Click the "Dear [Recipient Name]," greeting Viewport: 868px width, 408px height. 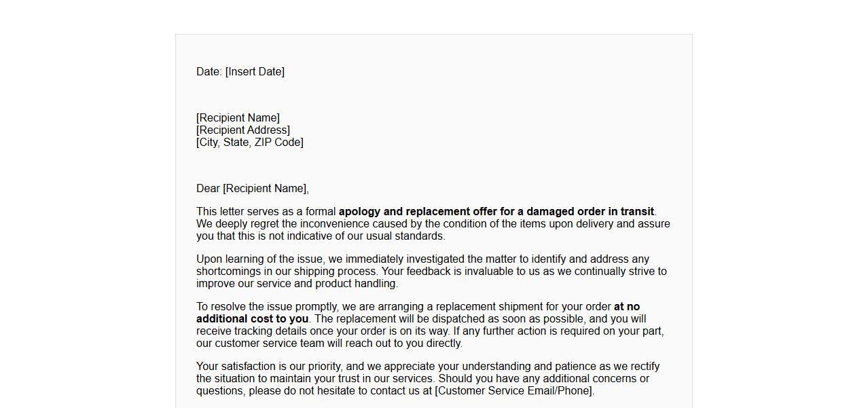click(x=253, y=189)
